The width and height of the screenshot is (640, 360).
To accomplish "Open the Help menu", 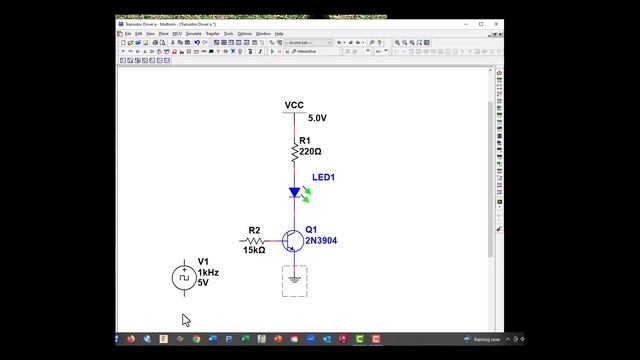I will coord(279,34).
